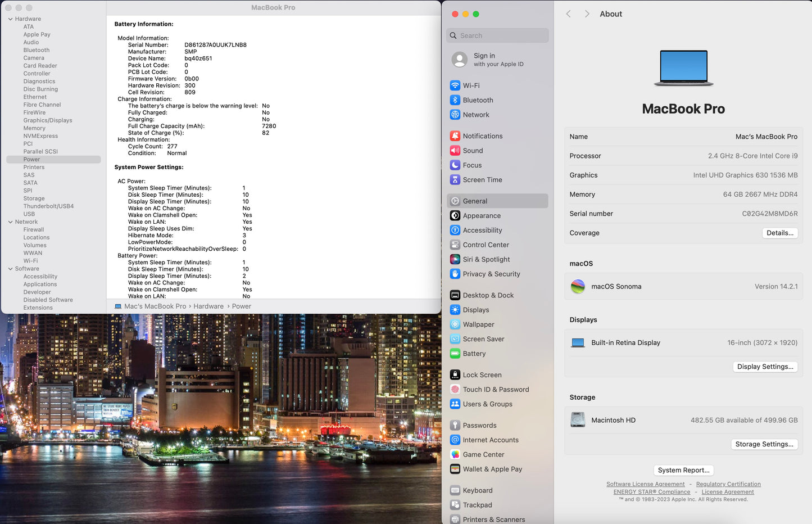Image resolution: width=812 pixels, height=524 pixels.
Task: Open the Control Center icon
Action: pos(455,245)
